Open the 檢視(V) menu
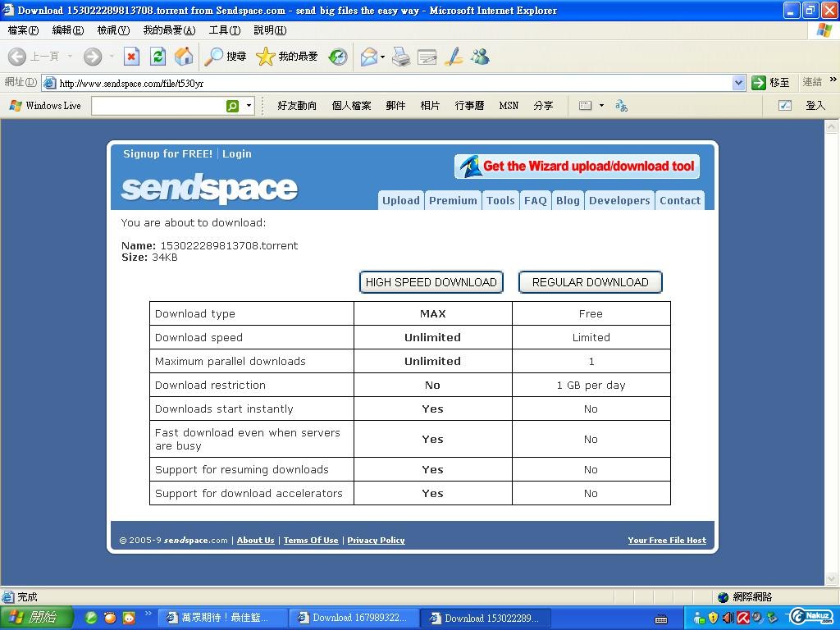This screenshot has width=840, height=630. pyautogui.click(x=113, y=30)
